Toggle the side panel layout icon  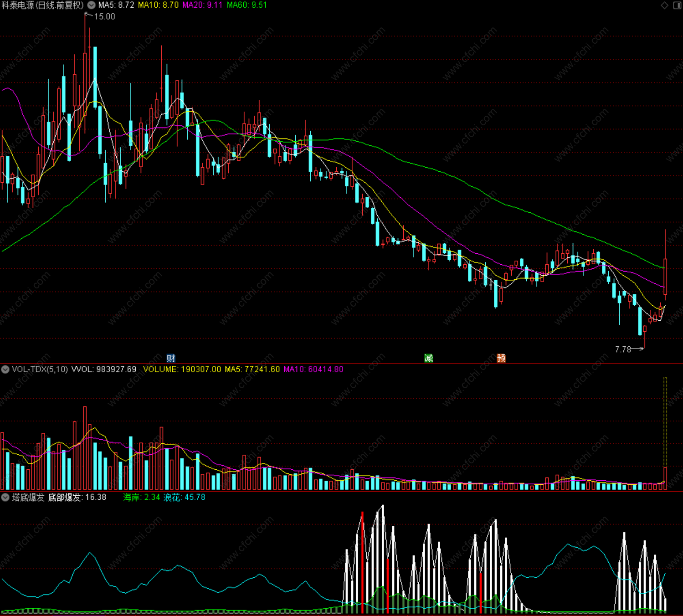tap(677, 5)
